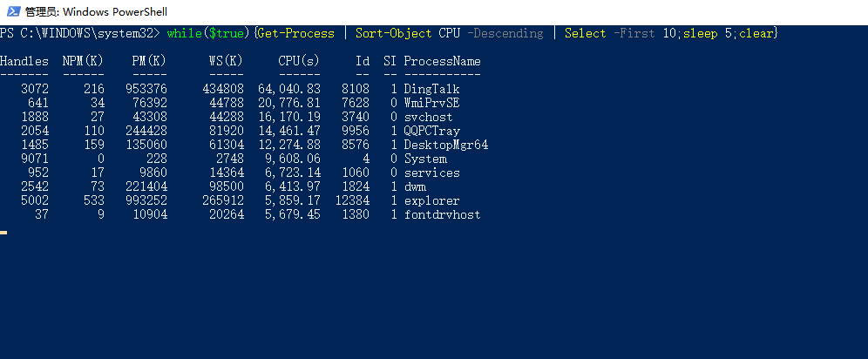868x359 pixels.
Task: Click the CPU(s) column header
Action: point(299,61)
